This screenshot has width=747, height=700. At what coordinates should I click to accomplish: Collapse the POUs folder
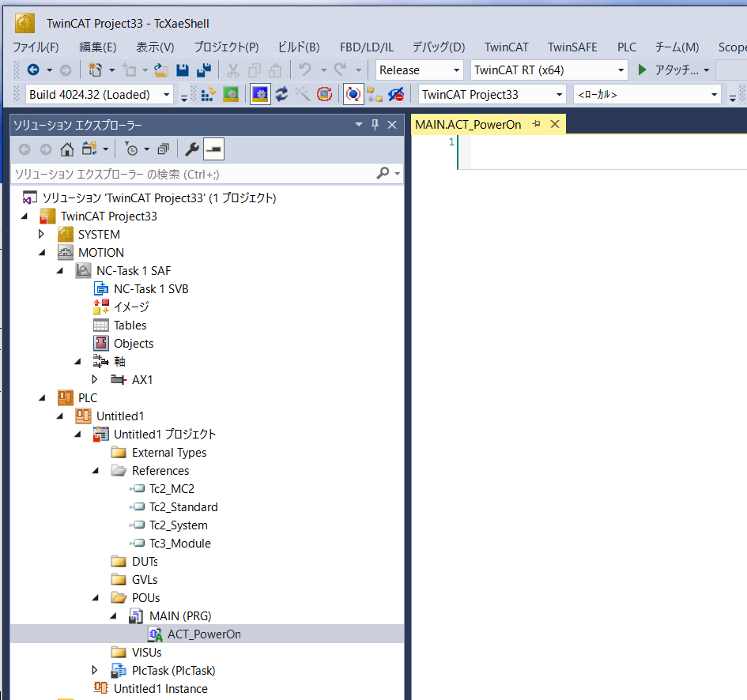coord(96,597)
